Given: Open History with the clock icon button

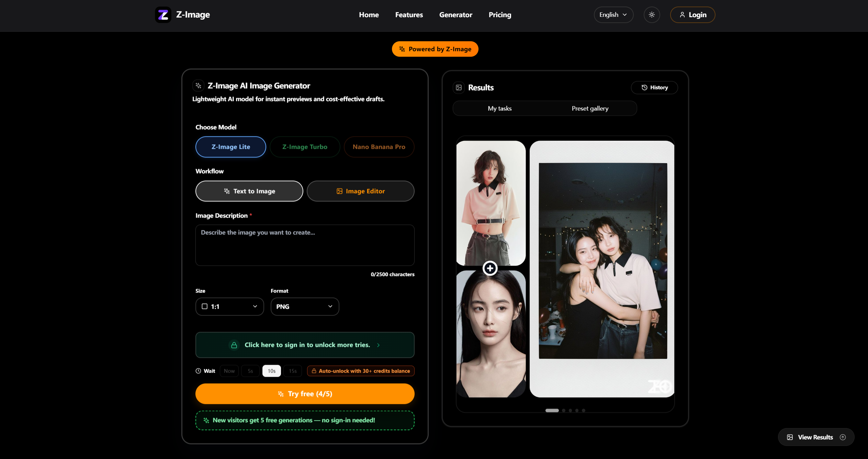Looking at the screenshot, I should [x=654, y=88].
